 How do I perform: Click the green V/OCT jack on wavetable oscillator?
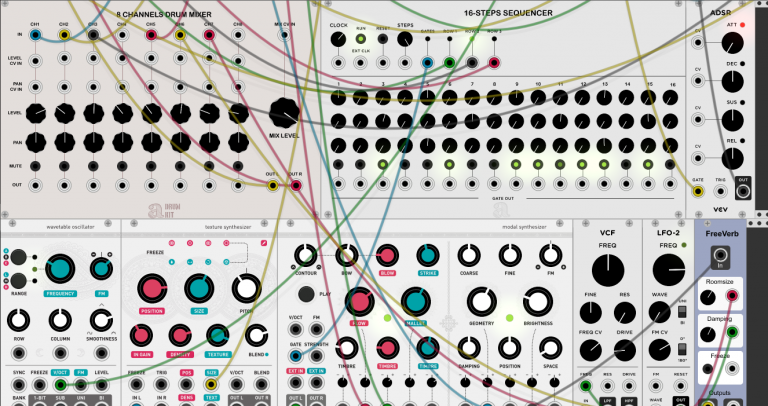click(60, 384)
